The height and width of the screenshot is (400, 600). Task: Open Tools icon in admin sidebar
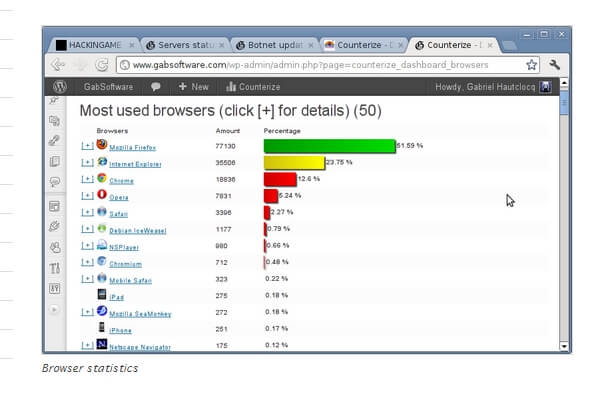[x=55, y=268]
